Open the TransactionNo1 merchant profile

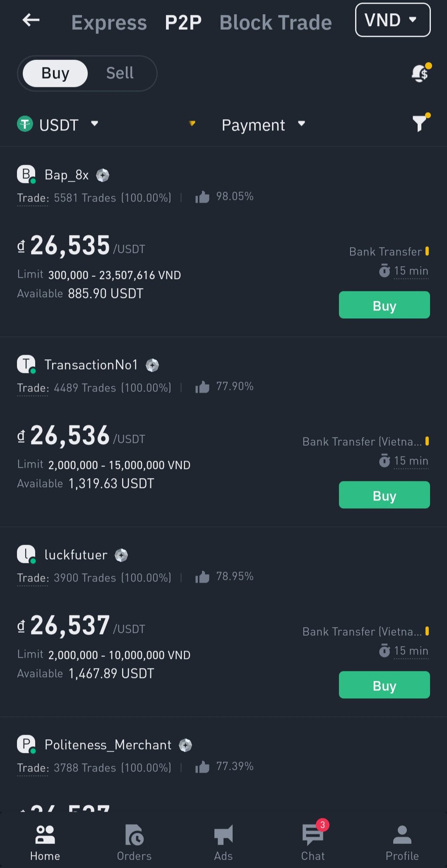tap(91, 365)
